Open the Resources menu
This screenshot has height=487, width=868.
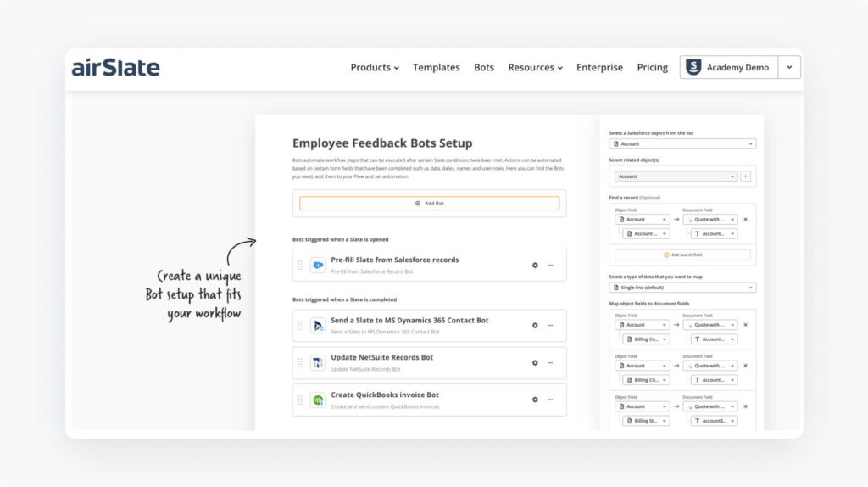pos(535,68)
